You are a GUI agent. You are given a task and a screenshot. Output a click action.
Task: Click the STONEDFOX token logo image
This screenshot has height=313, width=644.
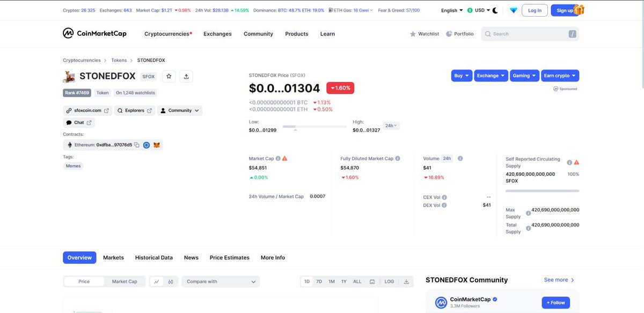[69, 76]
